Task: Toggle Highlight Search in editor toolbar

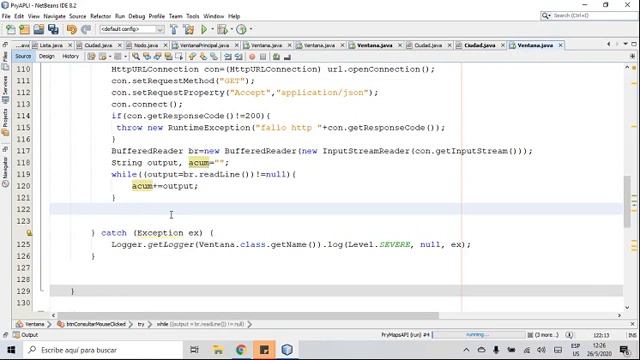Action: click(168, 56)
